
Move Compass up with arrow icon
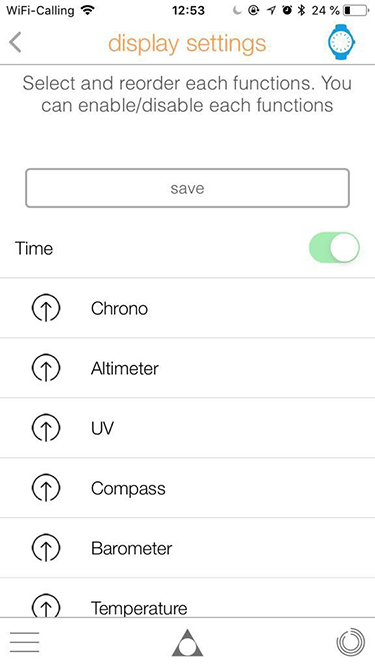46,488
